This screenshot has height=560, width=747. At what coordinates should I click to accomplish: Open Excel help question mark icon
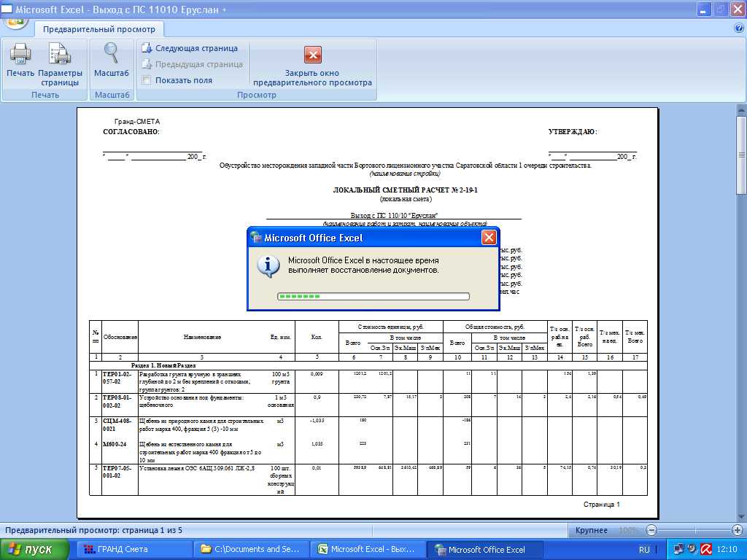740,28
